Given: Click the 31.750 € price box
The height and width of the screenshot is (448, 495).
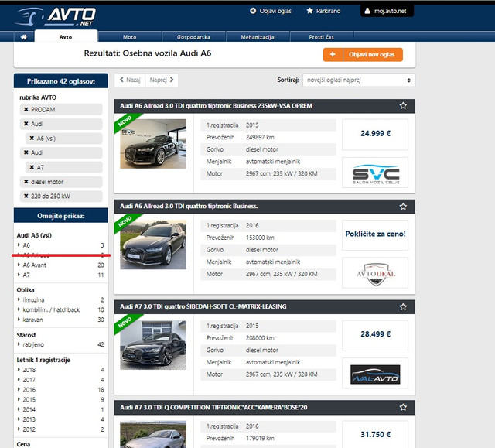Looking at the screenshot, I should pyautogui.click(x=375, y=434).
